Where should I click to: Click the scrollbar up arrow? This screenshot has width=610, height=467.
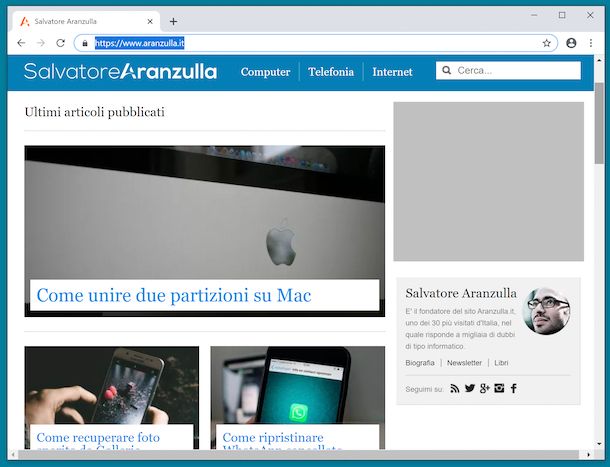click(x=599, y=61)
